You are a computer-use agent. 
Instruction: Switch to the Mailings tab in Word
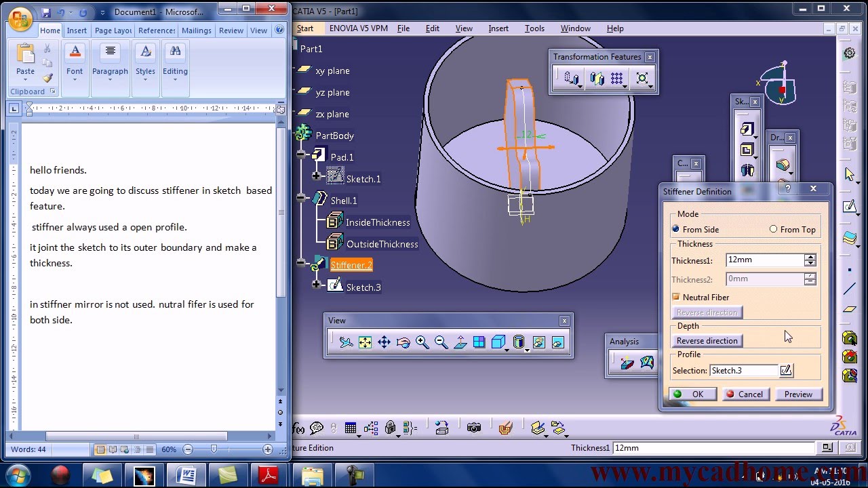pos(197,30)
